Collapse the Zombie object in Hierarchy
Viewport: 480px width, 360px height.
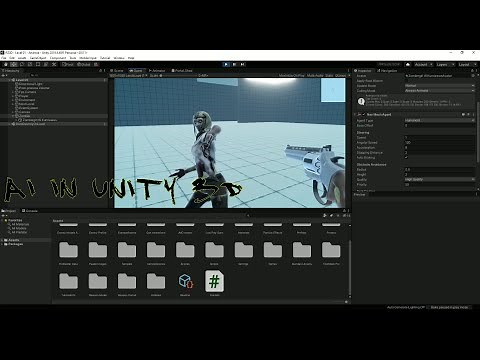click(x=13, y=116)
